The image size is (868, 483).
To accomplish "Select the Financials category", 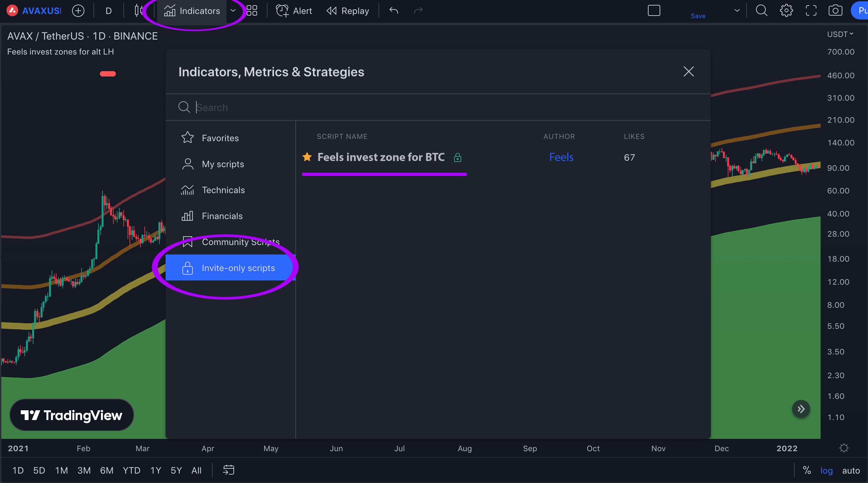I will tap(230, 216).
